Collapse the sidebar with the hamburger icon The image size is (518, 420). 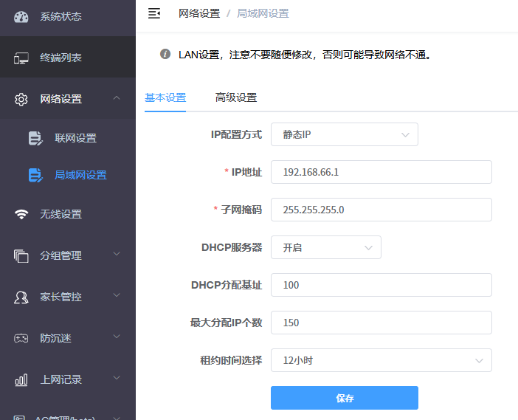[x=154, y=13]
